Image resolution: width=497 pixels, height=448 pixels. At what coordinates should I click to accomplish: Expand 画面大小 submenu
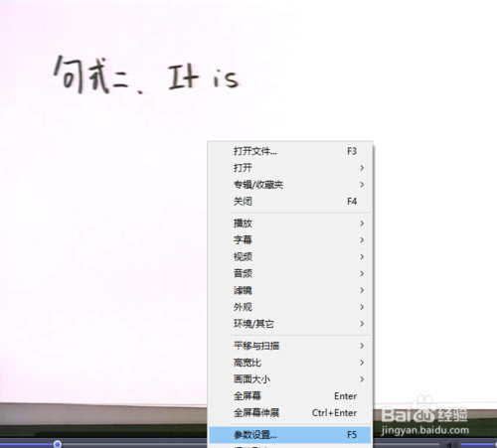coord(290,379)
